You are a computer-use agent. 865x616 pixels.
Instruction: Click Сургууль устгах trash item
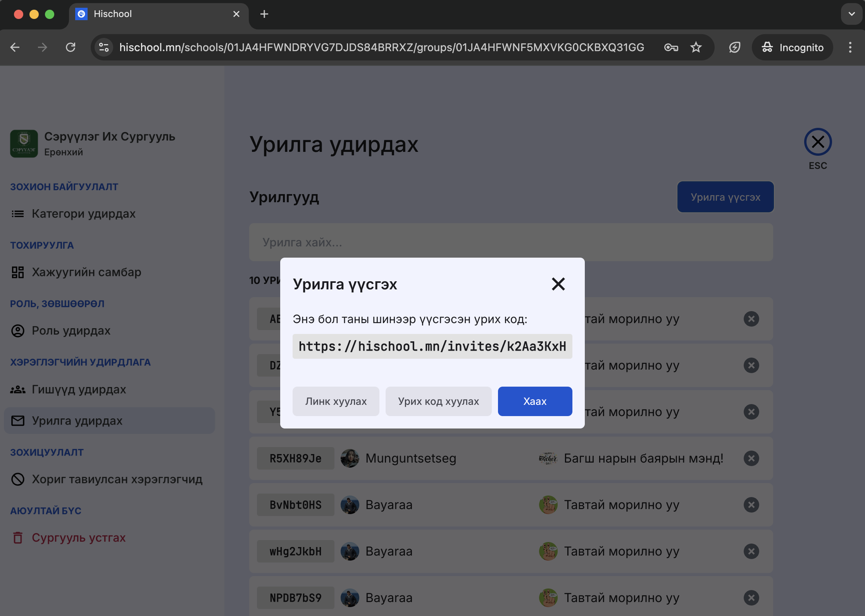(78, 538)
